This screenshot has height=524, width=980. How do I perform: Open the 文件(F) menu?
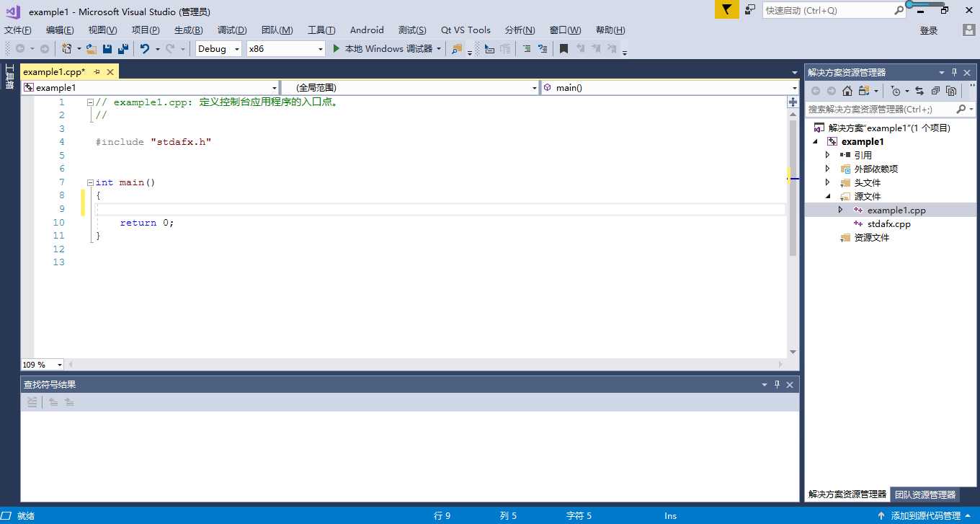(18, 30)
